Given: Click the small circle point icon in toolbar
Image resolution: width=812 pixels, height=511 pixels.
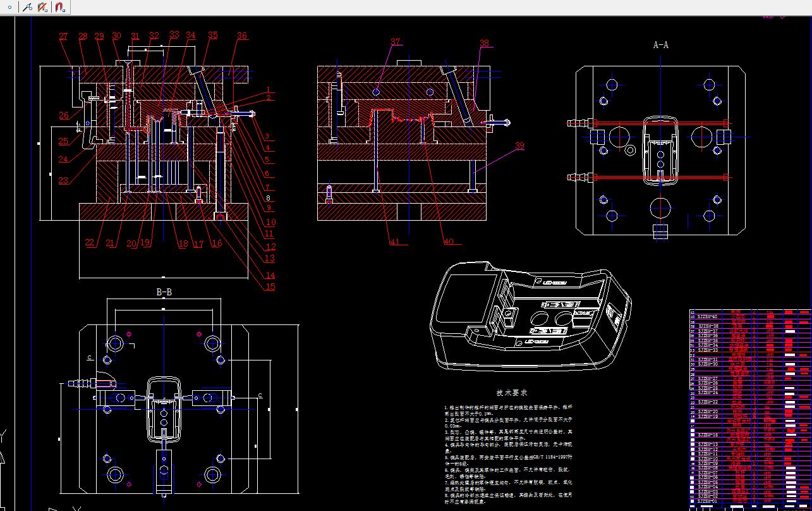Looking at the screenshot, I should pyautogui.click(x=9, y=8).
